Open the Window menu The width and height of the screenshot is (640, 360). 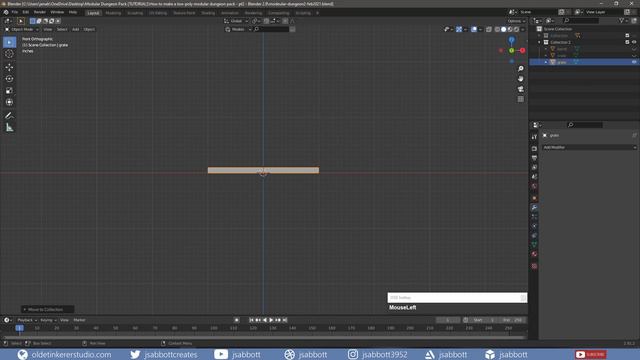(57, 12)
